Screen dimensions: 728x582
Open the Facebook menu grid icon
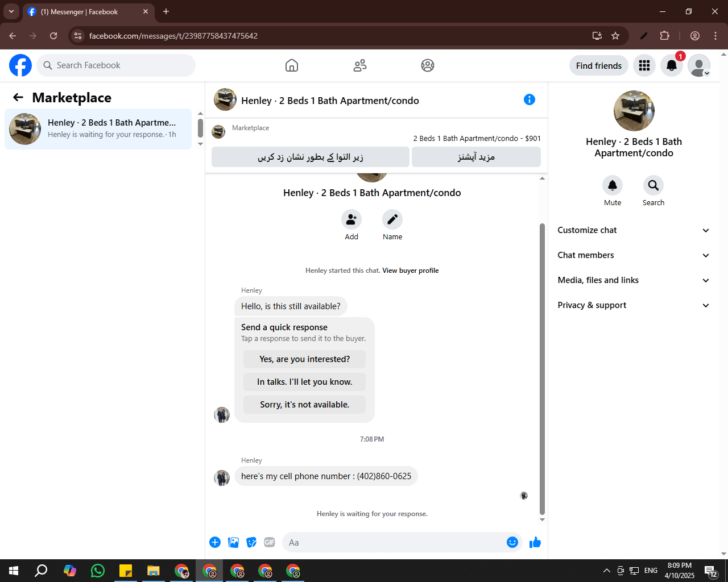(644, 65)
